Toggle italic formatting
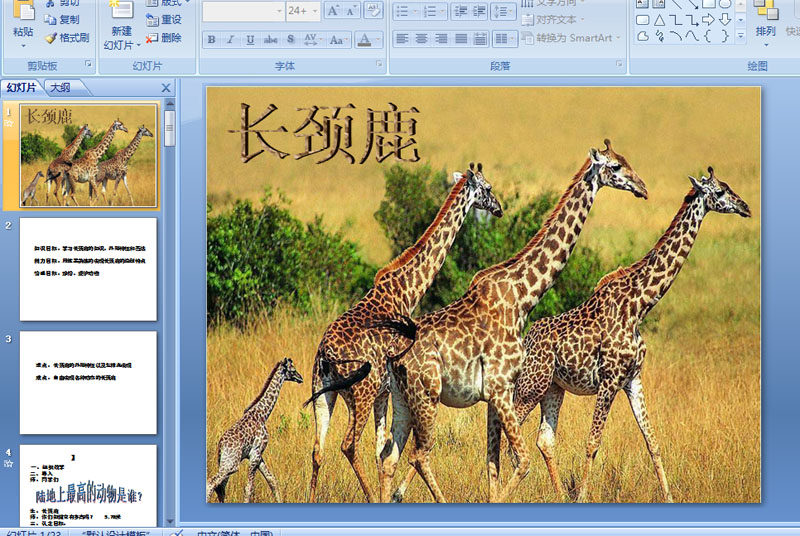 pos(230,39)
